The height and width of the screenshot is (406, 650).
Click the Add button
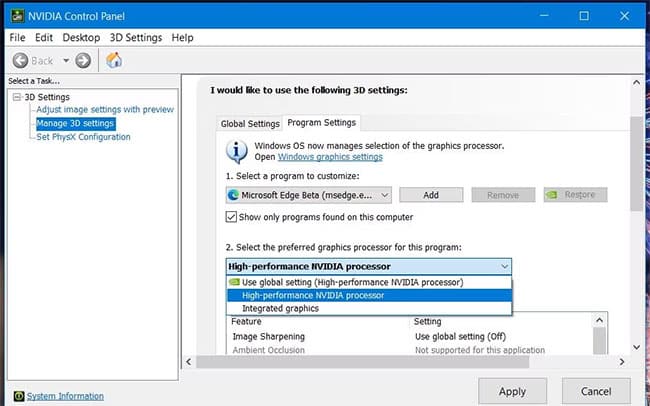click(431, 194)
